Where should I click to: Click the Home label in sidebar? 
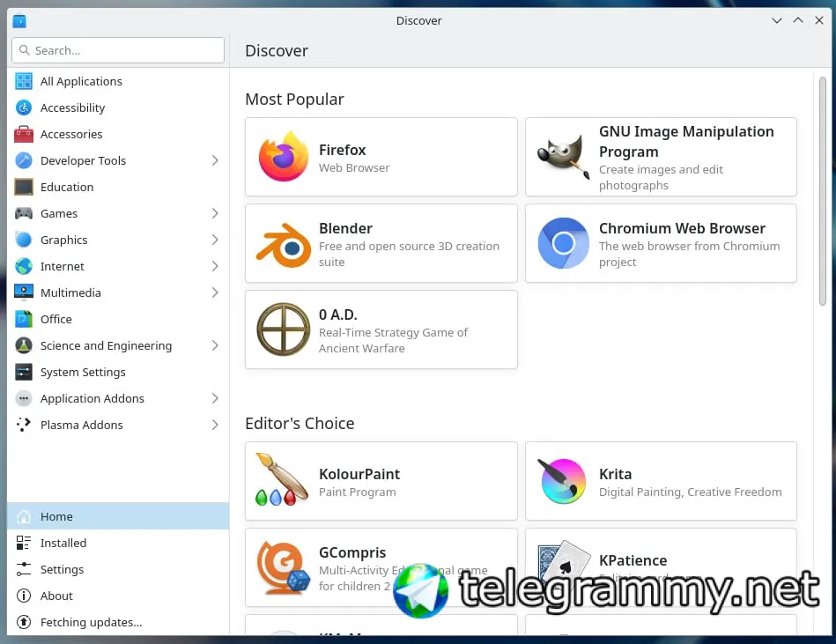click(x=56, y=516)
